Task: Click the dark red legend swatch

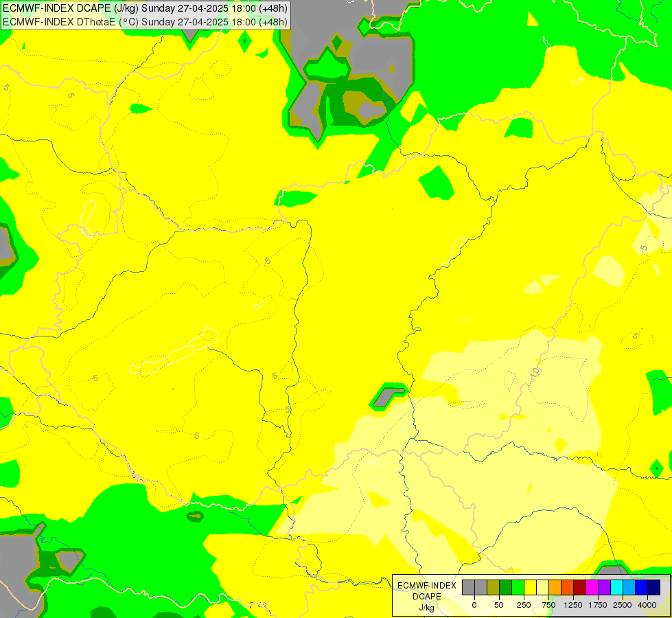Action: point(580,587)
